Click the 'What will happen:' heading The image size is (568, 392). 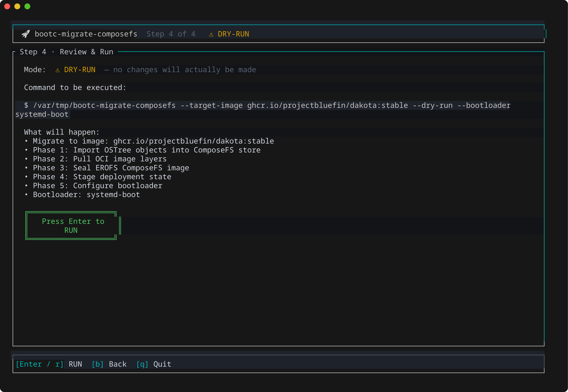coord(62,132)
